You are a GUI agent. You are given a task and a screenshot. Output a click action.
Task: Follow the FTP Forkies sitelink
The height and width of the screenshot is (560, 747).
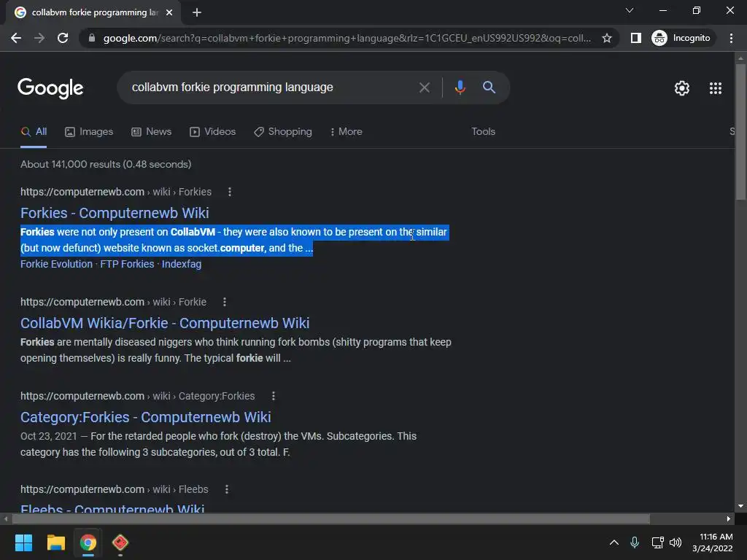[127, 264]
